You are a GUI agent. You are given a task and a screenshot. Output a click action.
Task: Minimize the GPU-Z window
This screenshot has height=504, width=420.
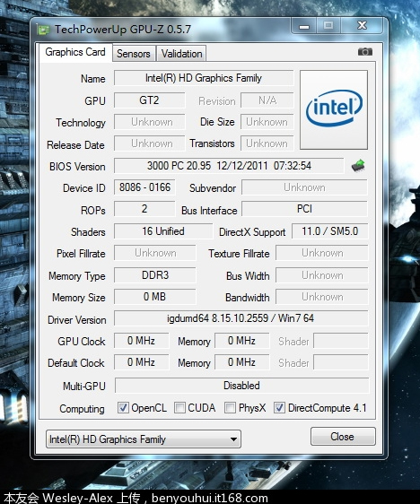point(304,26)
